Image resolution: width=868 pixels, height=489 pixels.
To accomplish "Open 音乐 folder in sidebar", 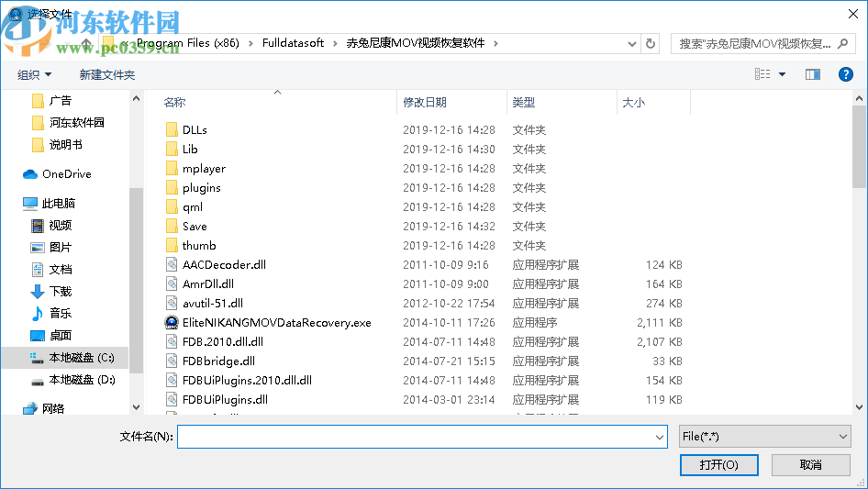I will (51, 313).
